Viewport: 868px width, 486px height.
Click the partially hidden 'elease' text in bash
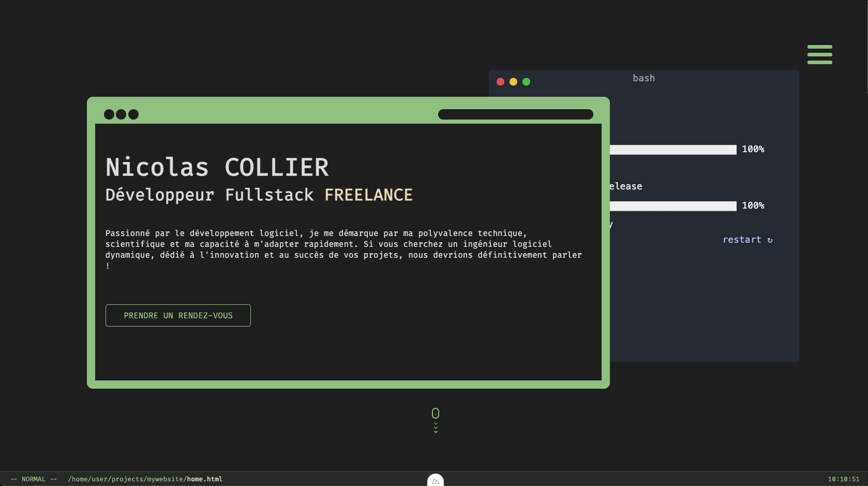[626, 186]
